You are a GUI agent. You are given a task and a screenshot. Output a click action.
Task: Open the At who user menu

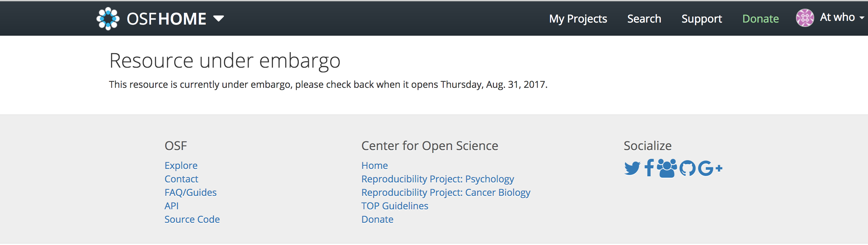pyautogui.click(x=841, y=17)
